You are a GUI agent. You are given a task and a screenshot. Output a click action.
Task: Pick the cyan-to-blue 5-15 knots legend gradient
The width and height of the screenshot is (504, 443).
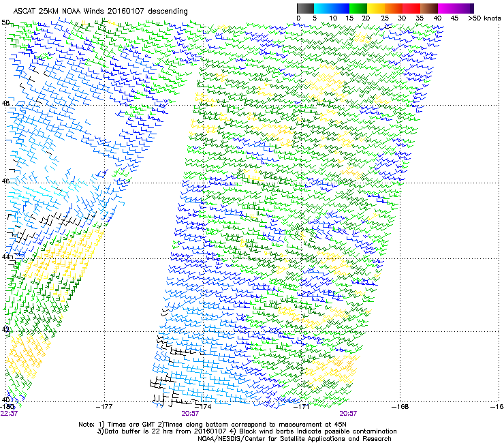[x=332, y=8]
